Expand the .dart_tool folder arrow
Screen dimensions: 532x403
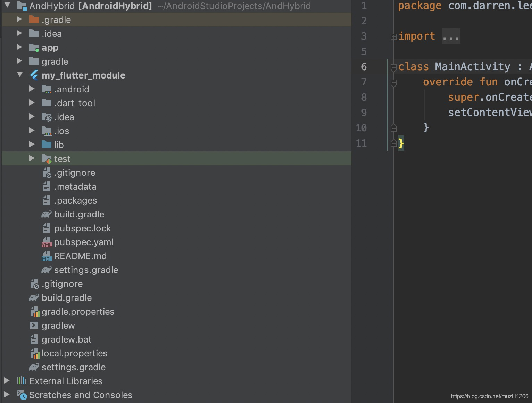[x=32, y=103]
